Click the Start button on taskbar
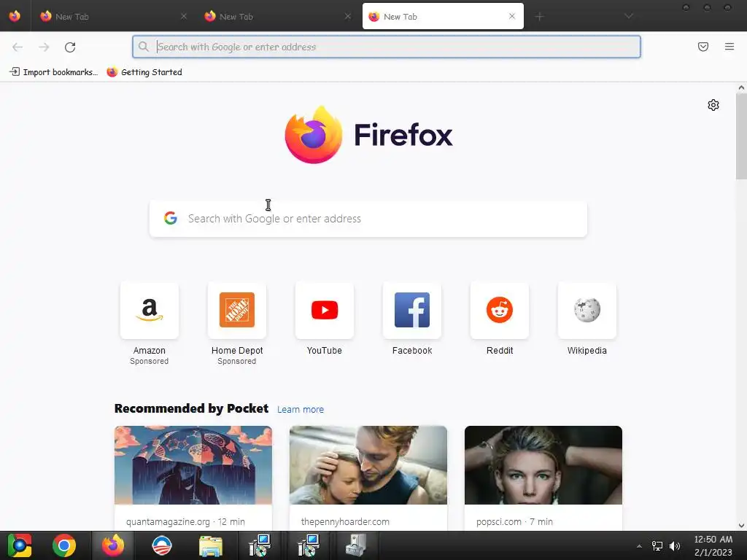 click(x=20, y=545)
